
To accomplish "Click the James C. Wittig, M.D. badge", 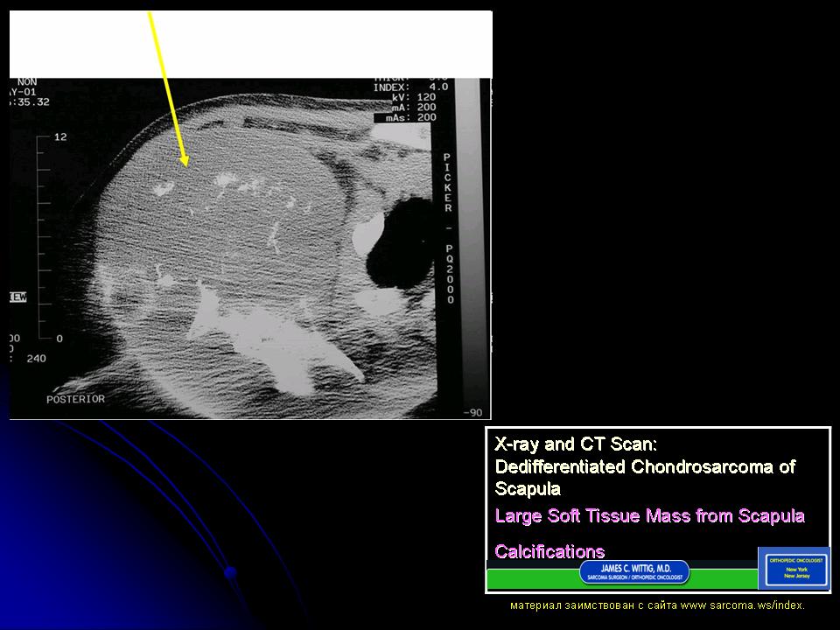I will (x=633, y=573).
